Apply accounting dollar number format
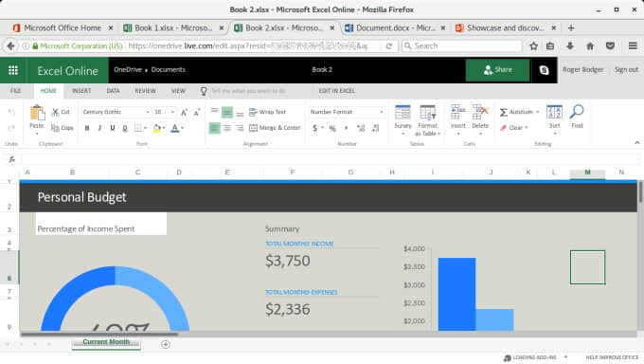The image size is (644, 364). (x=315, y=128)
